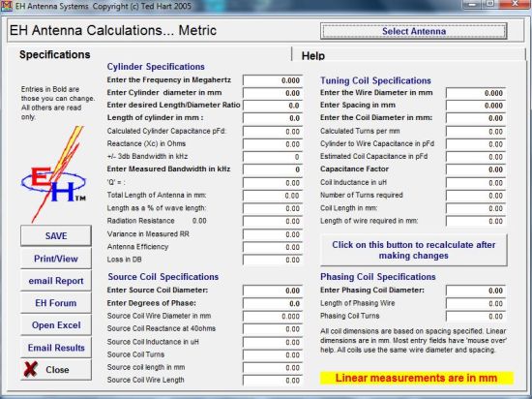Click the EH lightning bolt logo

point(53,174)
